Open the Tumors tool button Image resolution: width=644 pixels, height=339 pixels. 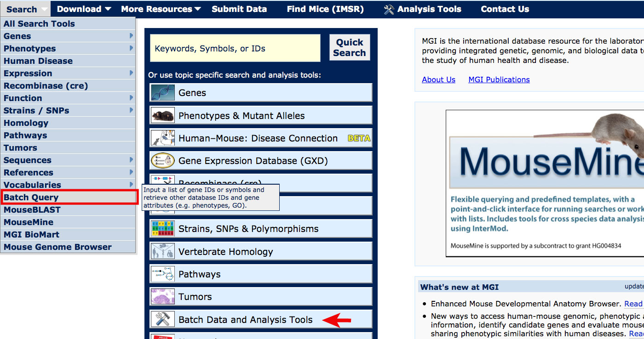[261, 296]
